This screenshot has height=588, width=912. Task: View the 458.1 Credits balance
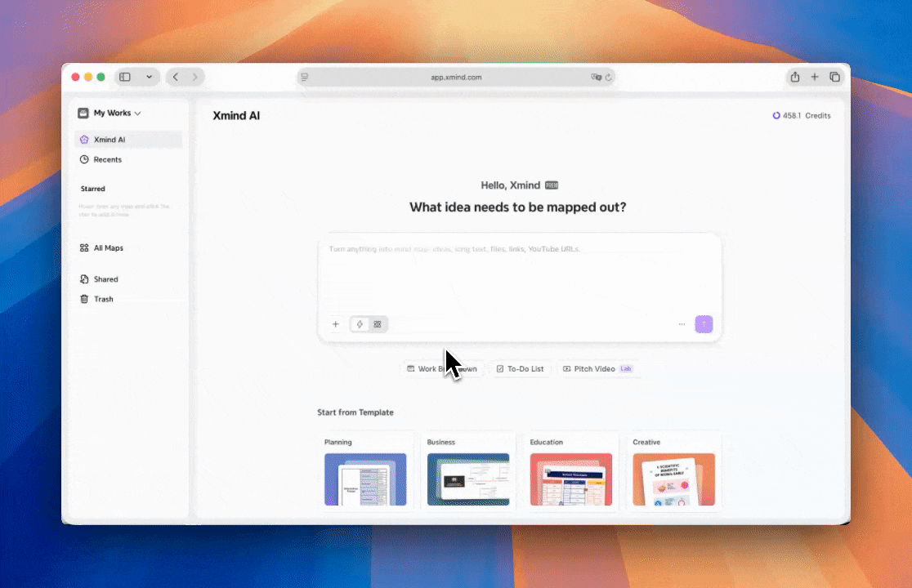802,116
